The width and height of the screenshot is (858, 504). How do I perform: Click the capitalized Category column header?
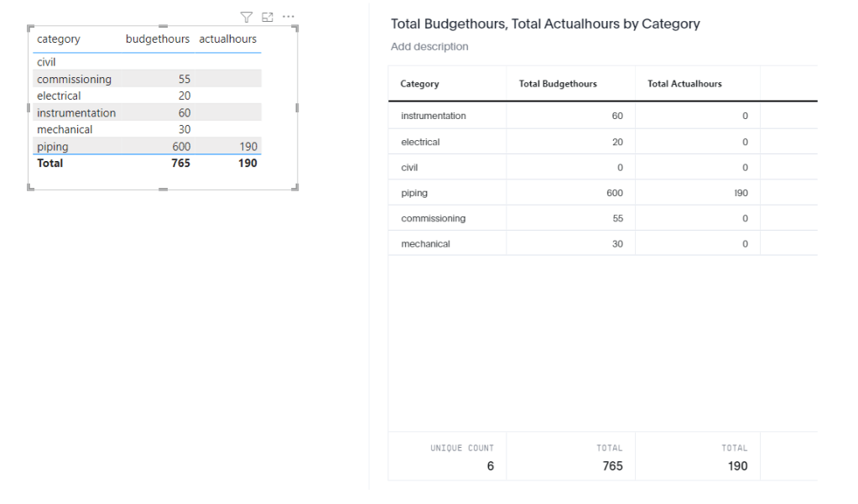pos(419,84)
